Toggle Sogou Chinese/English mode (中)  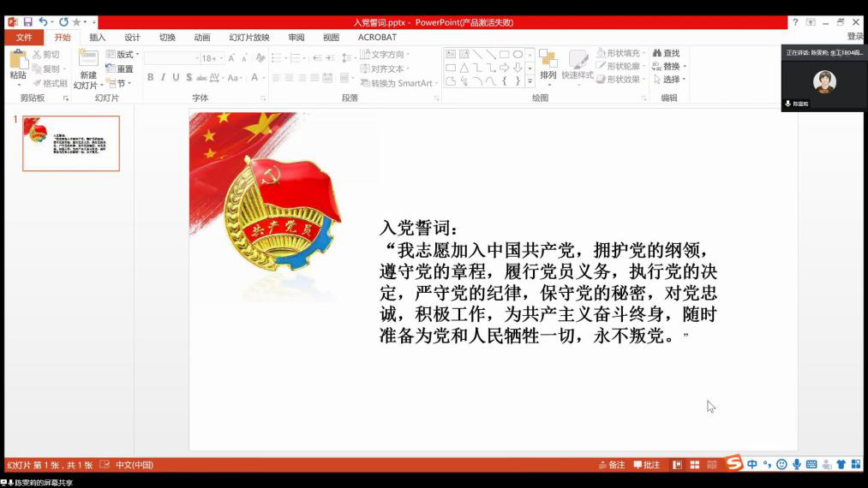(x=751, y=464)
